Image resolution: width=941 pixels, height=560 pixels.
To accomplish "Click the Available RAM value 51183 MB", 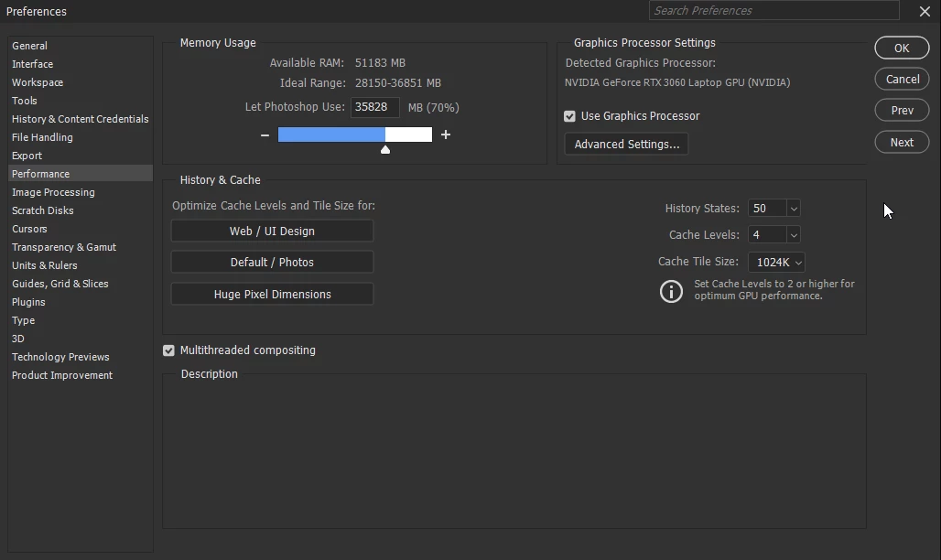I will coord(380,63).
